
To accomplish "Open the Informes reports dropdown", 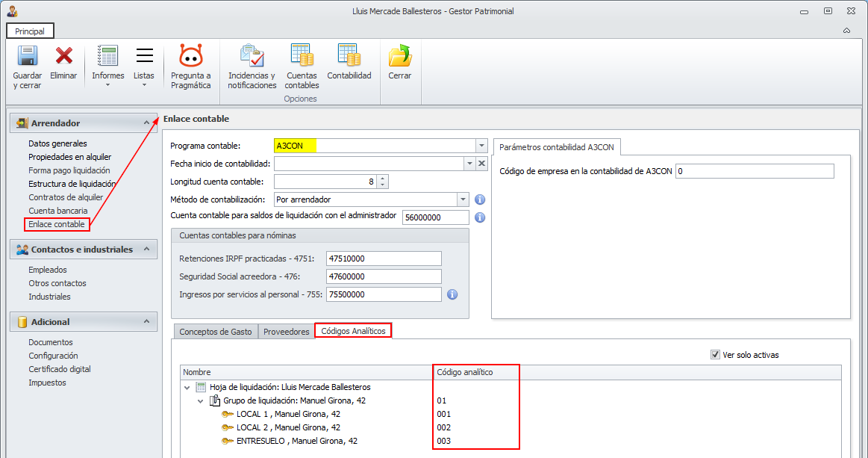I will click(x=107, y=66).
